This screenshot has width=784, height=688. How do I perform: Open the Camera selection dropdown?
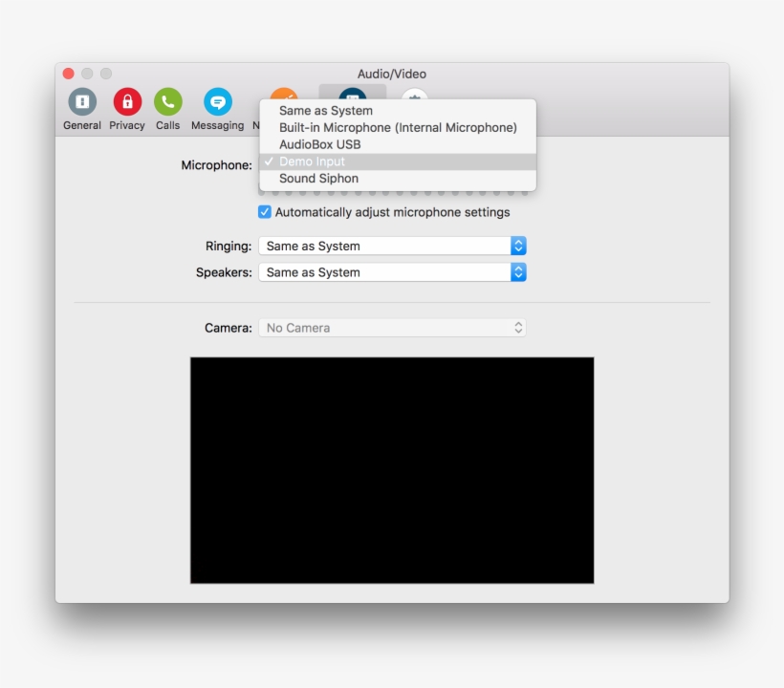tap(392, 328)
